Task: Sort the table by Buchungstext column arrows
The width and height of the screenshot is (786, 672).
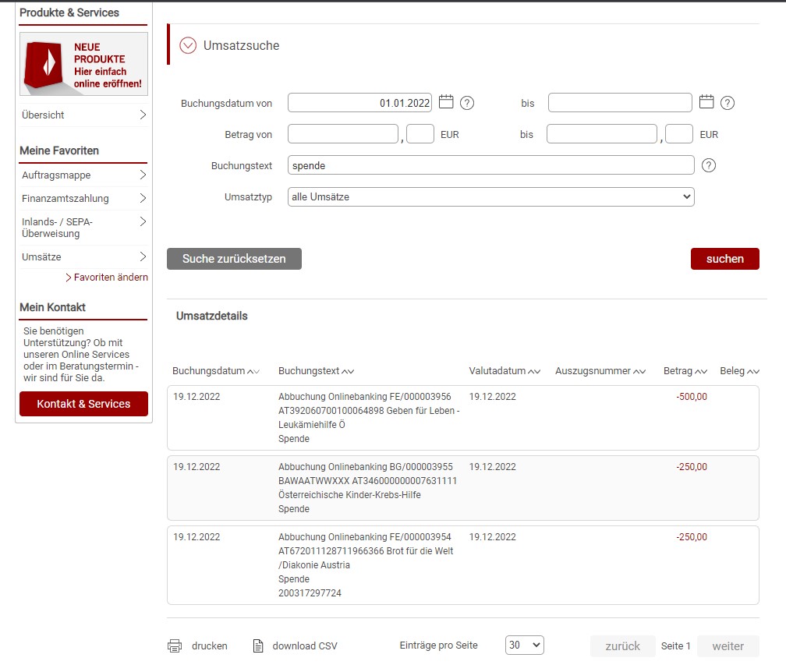Action: click(348, 371)
